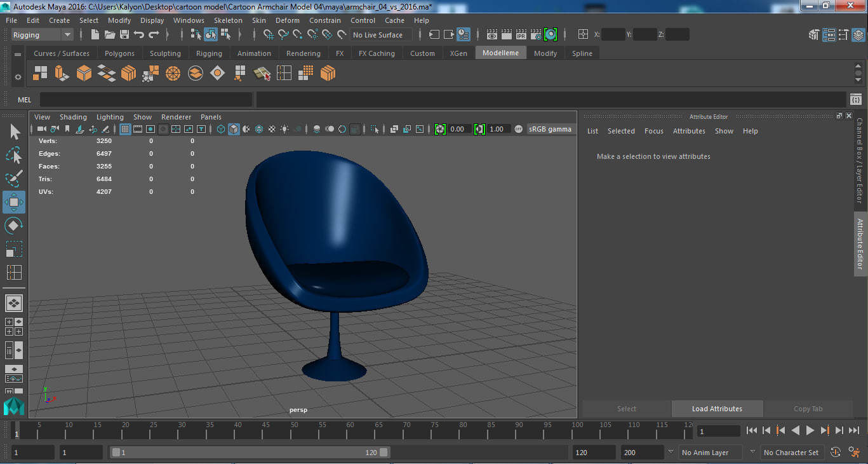Screen dimensions: 868x464
Task: Click the playback range slider bar
Action: (250, 453)
